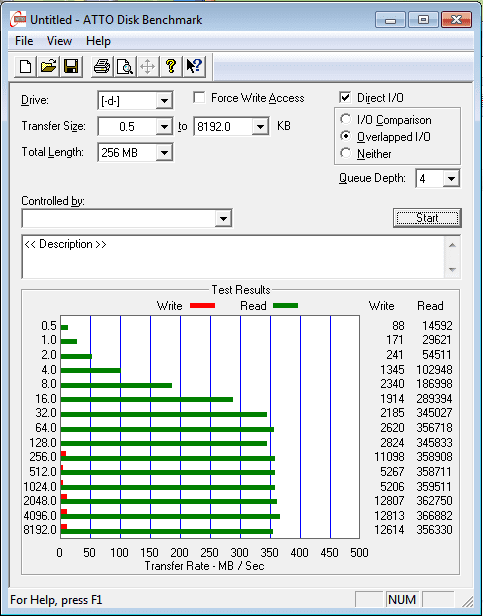This screenshot has width=483, height=616.
Task: Click the red write bar for 256.0
Action: coord(63,454)
